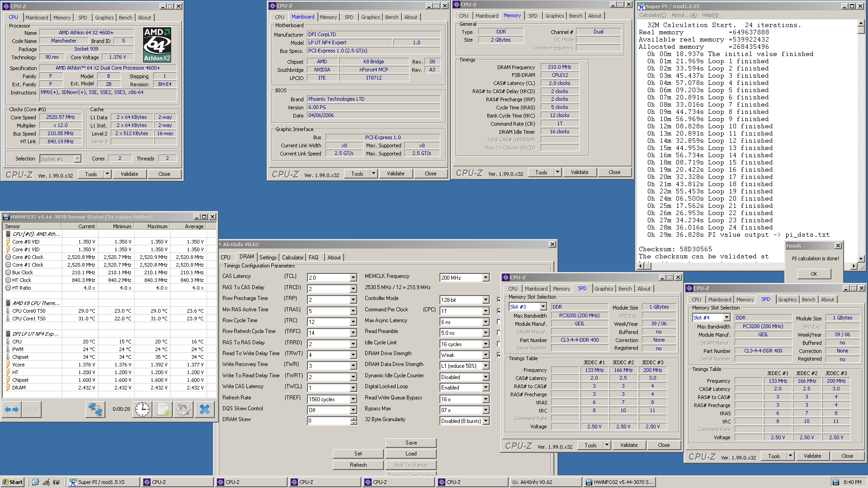Click HWiNFO Average column header
The height and width of the screenshot is (488, 868).
click(188, 226)
